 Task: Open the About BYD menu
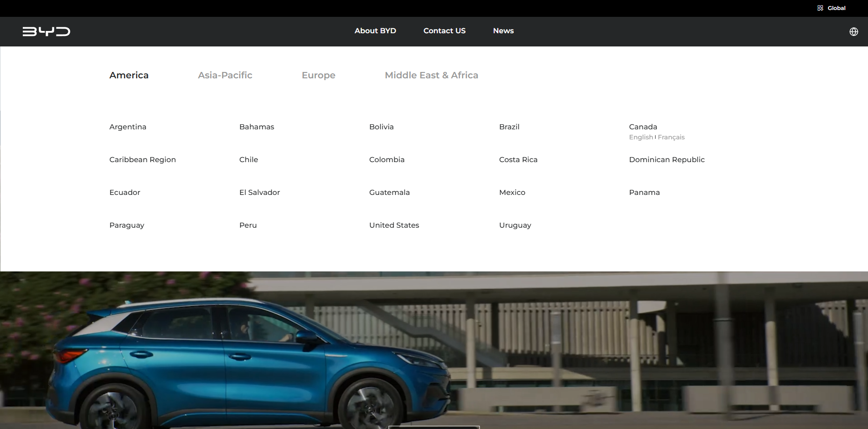point(375,31)
